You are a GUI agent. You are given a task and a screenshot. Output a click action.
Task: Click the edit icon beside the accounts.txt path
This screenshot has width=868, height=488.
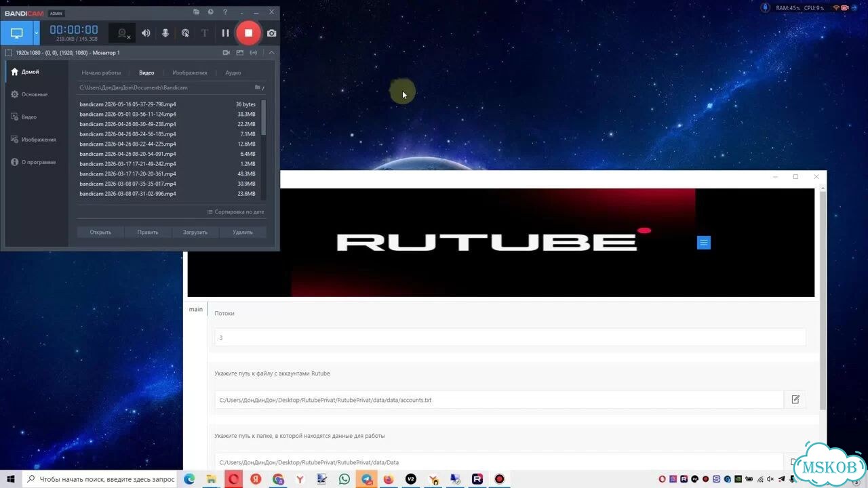(x=795, y=400)
